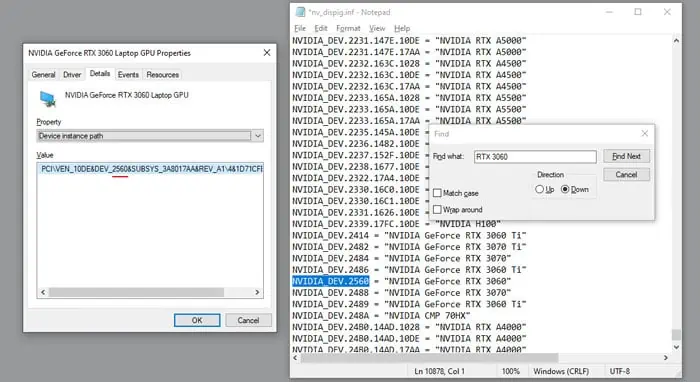Enable the Match case checkbox
This screenshot has height=382, width=700.
pyautogui.click(x=437, y=193)
